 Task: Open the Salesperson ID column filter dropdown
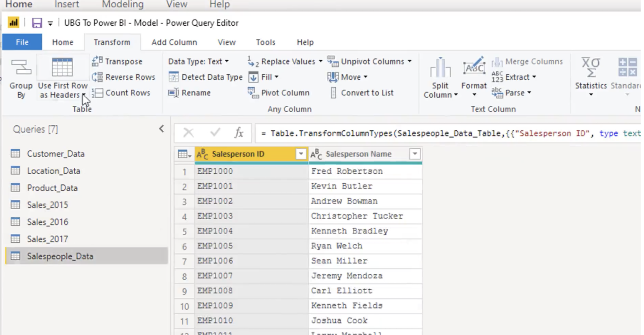click(301, 154)
